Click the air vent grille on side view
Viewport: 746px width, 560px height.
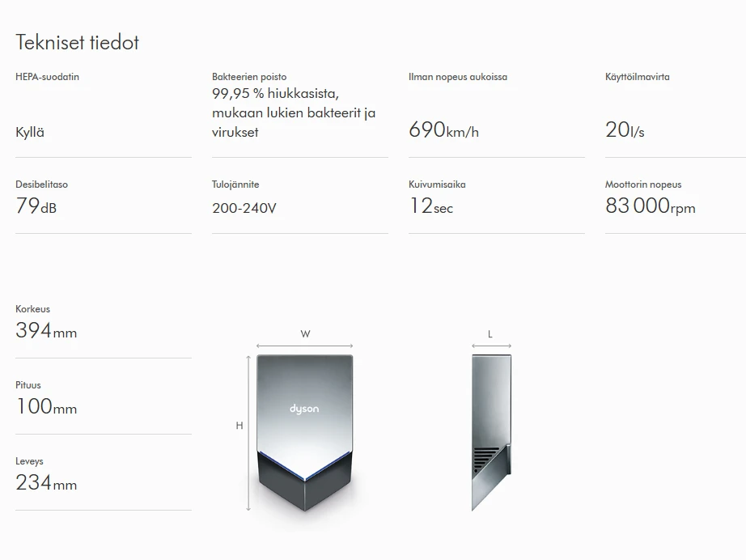click(x=485, y=459)
